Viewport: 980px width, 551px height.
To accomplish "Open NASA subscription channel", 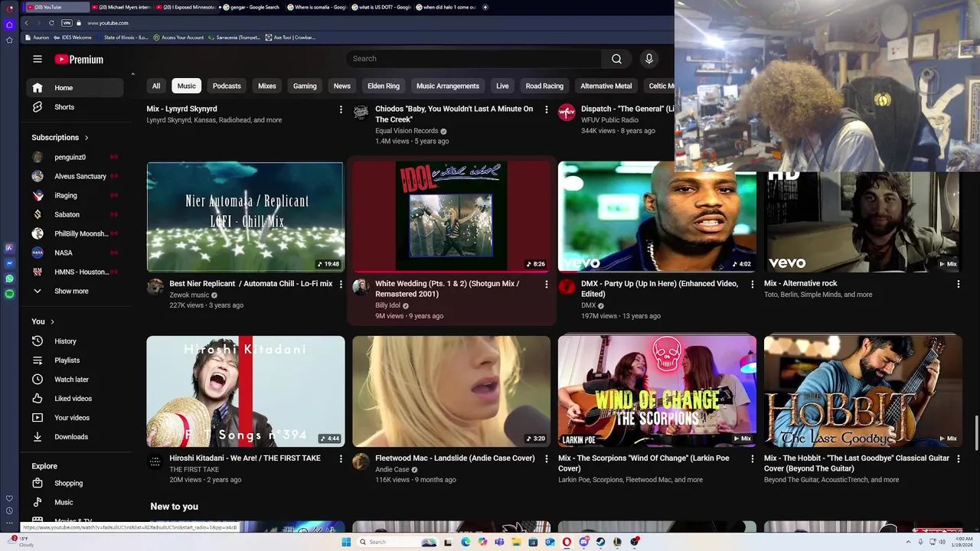I will (x=75, y=253).
